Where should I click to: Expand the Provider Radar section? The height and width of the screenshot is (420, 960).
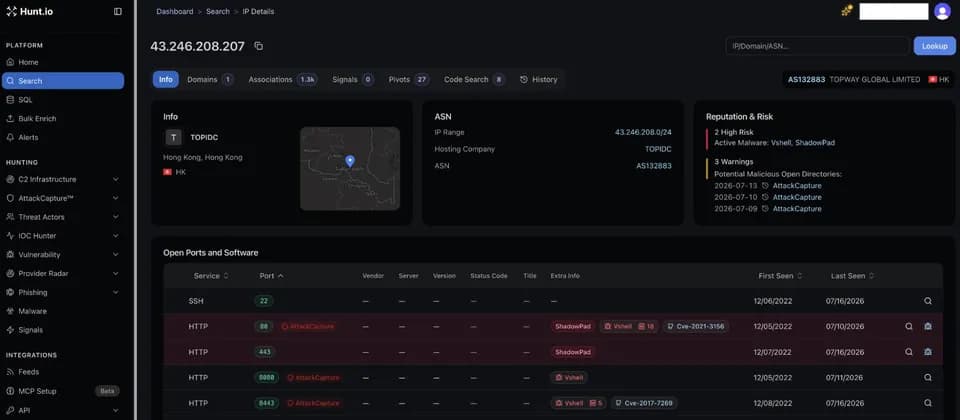coord(62,274)
